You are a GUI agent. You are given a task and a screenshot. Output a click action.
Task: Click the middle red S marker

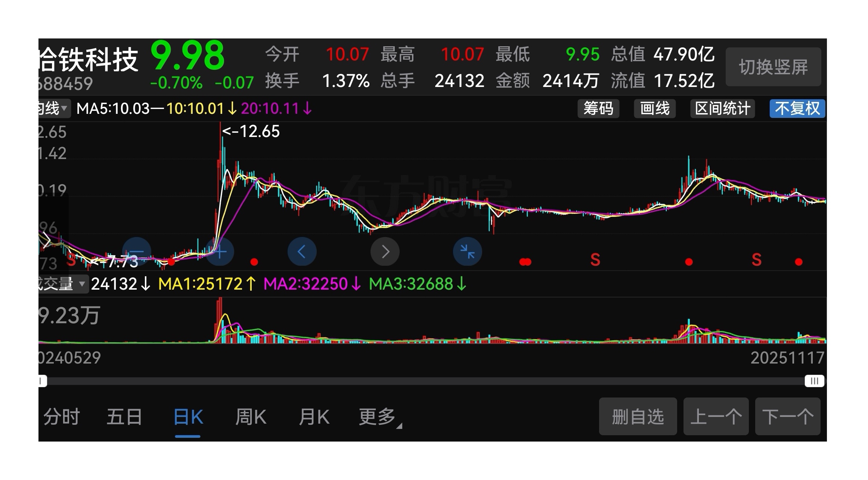click(x=595, y=260)
